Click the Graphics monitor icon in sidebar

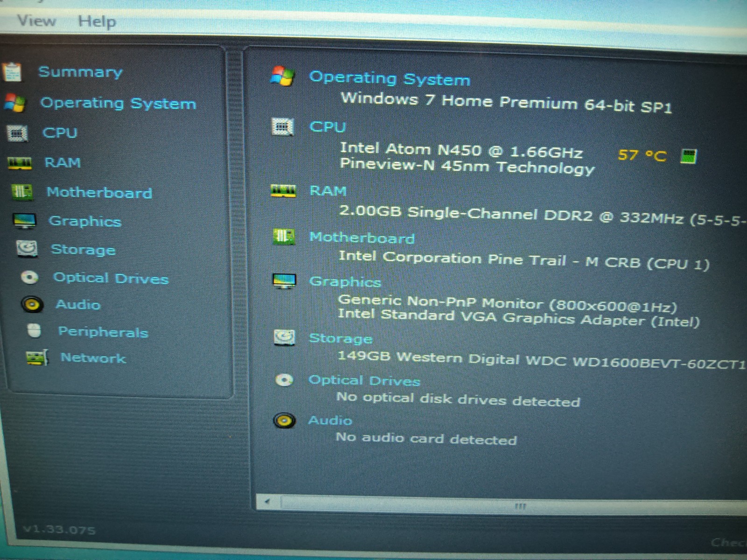point(24,221)
